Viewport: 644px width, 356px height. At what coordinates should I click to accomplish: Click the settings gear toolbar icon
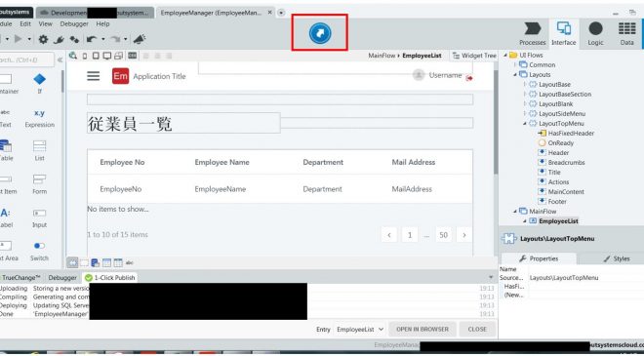(43, 39)
